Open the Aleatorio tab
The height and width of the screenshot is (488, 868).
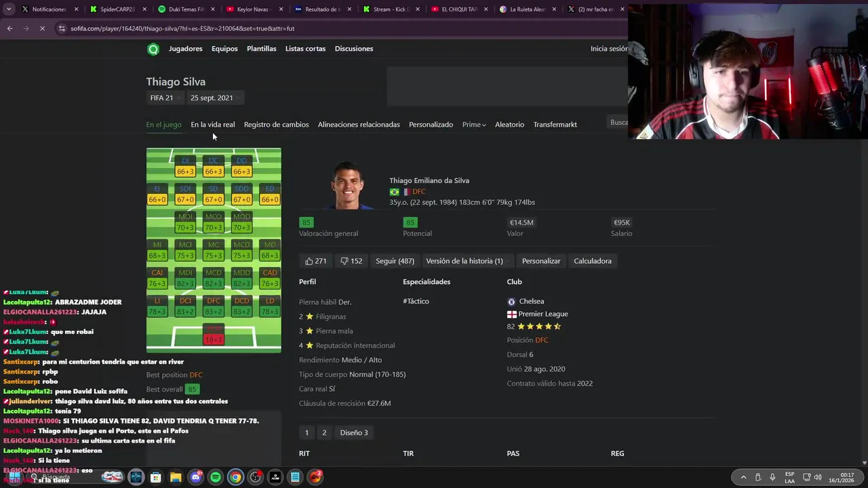coord(509,125)
